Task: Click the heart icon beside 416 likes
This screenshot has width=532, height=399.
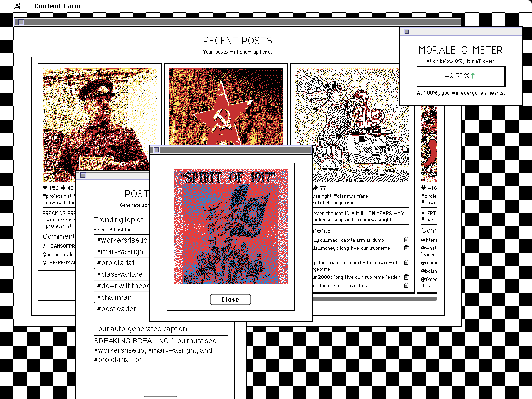Action: point(424,188)
